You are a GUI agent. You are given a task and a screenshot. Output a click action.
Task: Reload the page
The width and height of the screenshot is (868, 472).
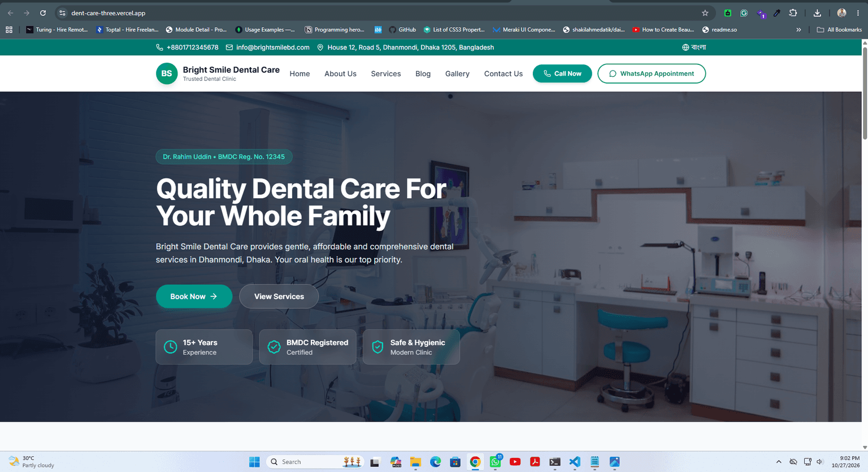coord(43,13)
